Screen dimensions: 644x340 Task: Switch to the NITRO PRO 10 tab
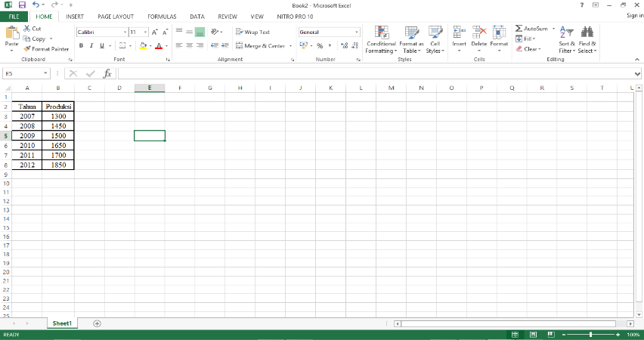[295, 17]
